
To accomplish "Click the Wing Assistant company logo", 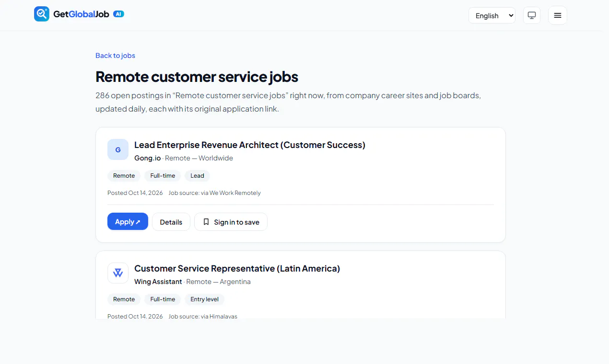I will 118,273.
